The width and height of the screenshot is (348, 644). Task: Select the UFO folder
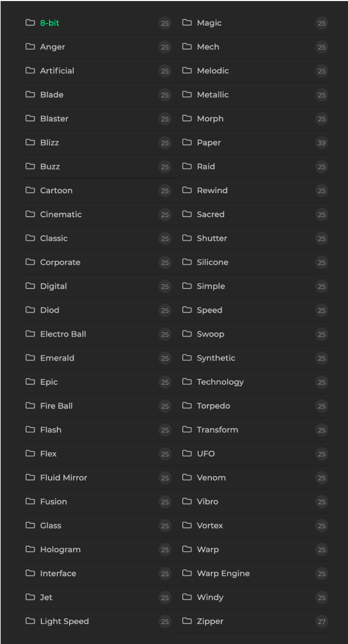(x=206, y=454)
